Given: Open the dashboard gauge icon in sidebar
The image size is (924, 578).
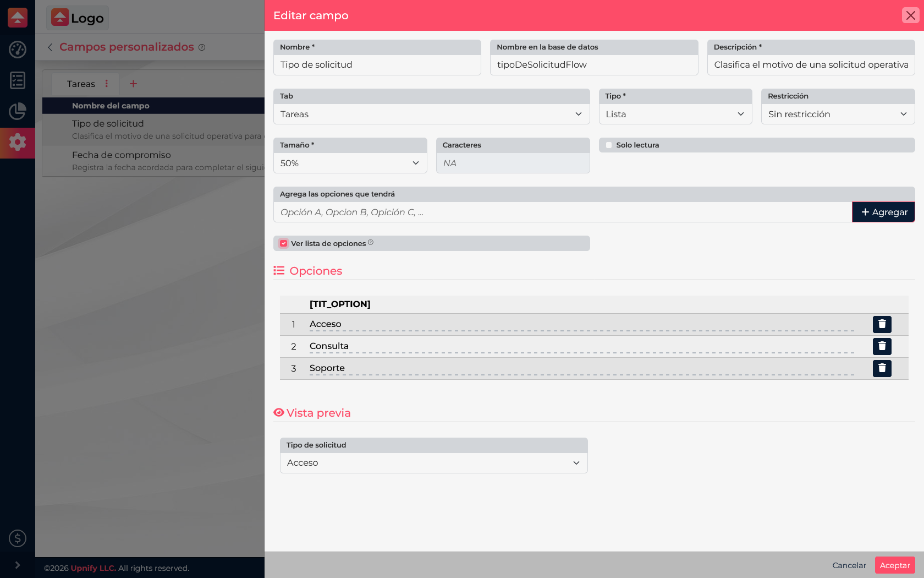Looking at the screenshot, I should (x=18, y=50).
